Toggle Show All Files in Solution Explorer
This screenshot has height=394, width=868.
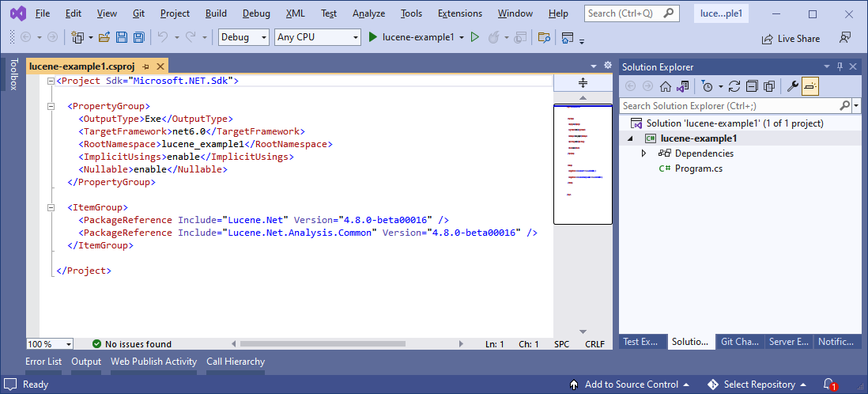pyautogui.click(x=768, y=86)
